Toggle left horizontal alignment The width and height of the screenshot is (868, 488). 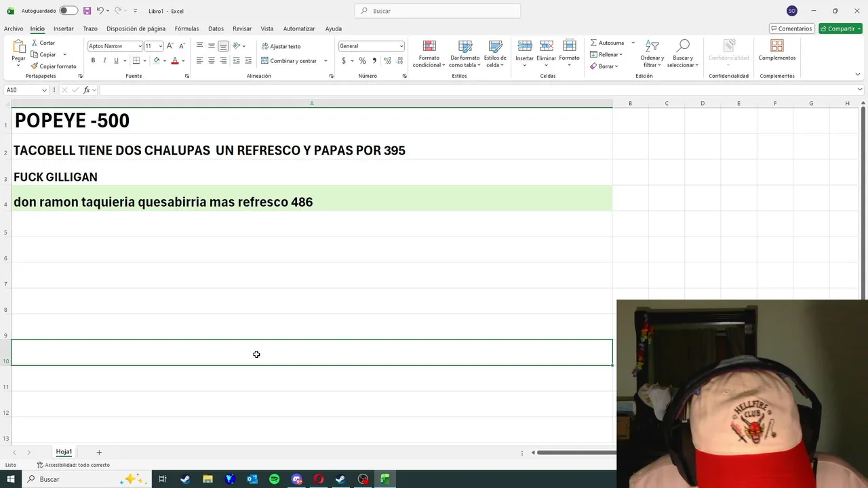[x=199, y=60]
